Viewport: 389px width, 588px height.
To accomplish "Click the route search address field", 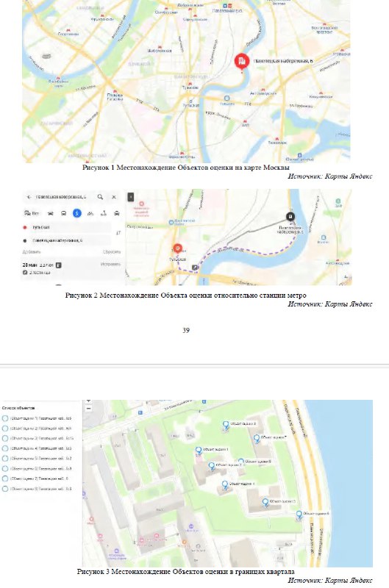I will tap(61, 197).
